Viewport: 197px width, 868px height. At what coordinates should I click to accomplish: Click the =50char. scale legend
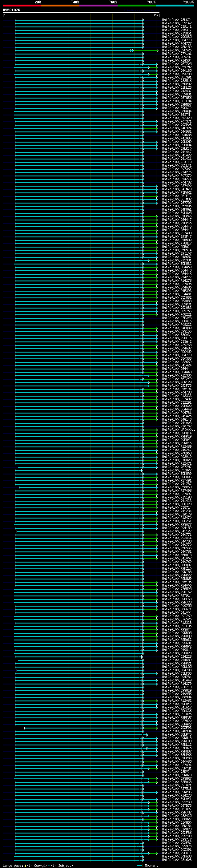coord(147,866)
